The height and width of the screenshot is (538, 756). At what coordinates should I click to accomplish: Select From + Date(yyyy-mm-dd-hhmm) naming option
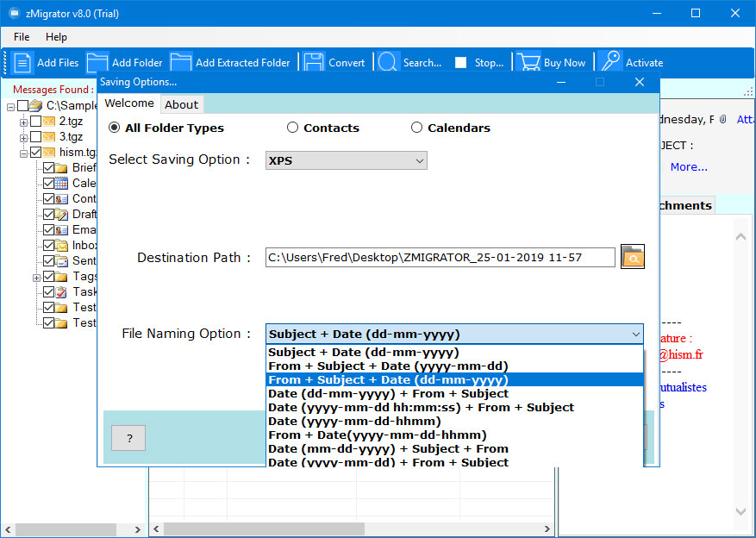[454, 435]
